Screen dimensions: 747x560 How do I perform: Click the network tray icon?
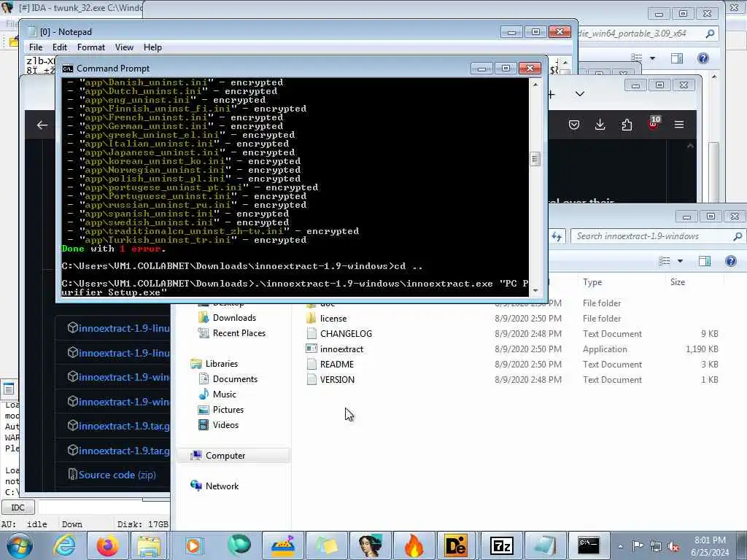(656, 547)
